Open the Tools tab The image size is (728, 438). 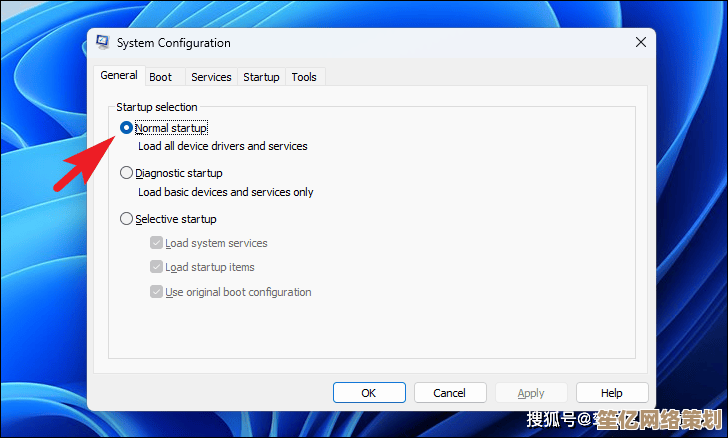click(304, 77)
